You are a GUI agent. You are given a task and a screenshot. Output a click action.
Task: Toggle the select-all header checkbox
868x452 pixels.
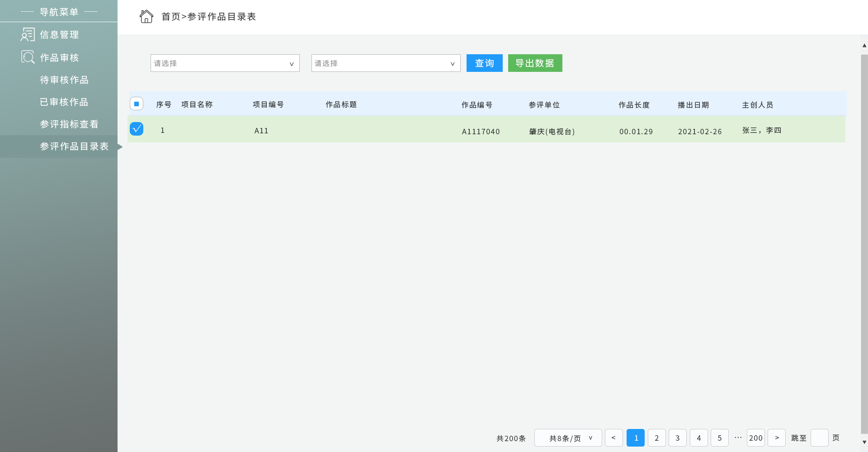[x=137, y=104]
